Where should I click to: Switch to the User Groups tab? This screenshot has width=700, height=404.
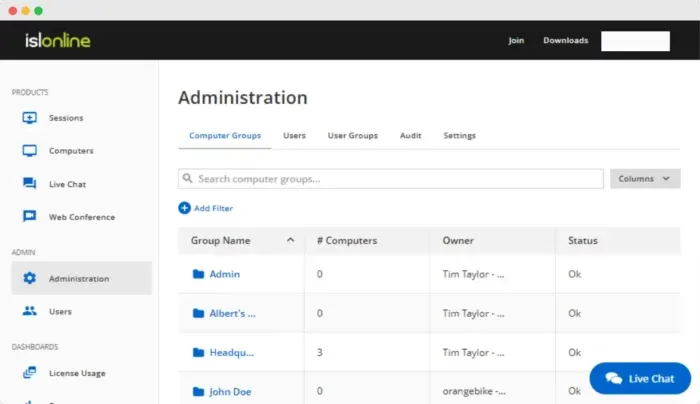point(352,135)
